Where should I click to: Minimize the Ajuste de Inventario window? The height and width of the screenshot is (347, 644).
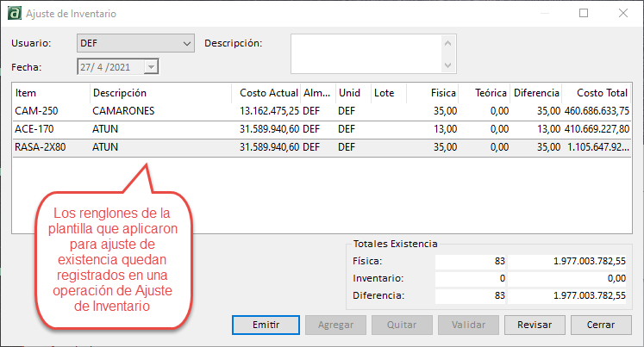pyautogui.click(x=544, y=14)
